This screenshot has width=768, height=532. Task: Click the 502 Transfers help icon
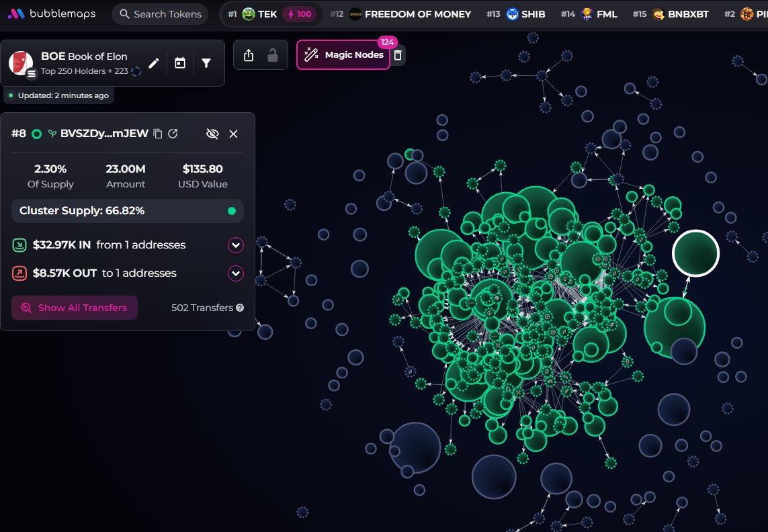coord(240,308)
